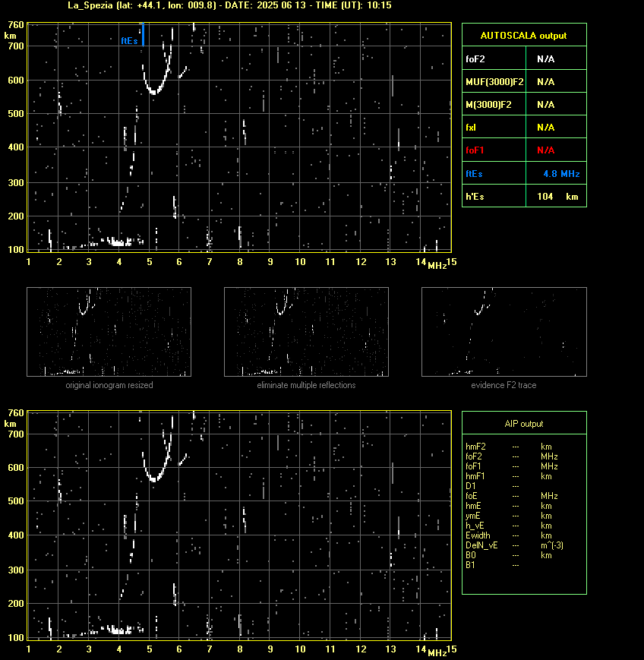Click the 'original ionogram resized' caption

109,385
